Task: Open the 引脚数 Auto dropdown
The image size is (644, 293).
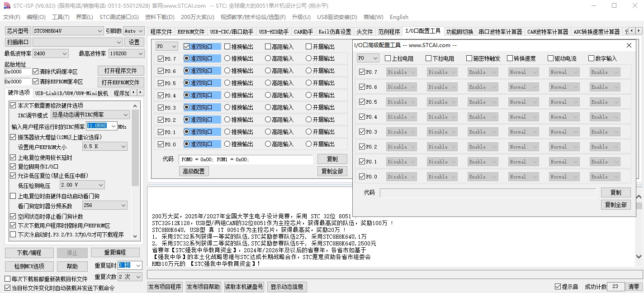Action: [x=133, y=31]
